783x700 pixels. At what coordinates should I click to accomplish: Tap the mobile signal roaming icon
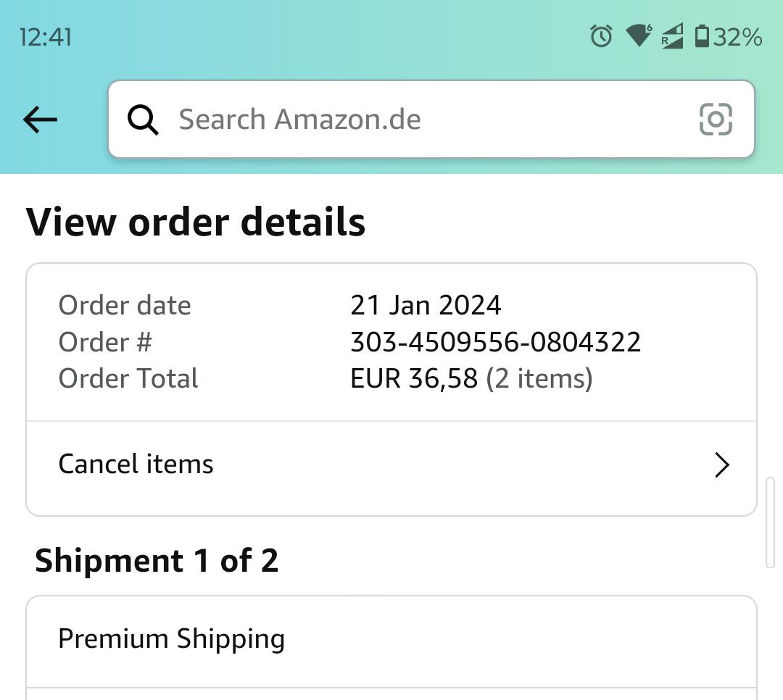[x=672, y=36]
